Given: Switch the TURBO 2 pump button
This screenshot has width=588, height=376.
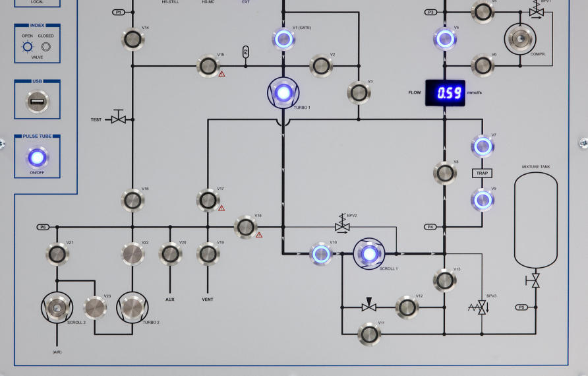Looking at the screenshot, I should coord(132,307).
